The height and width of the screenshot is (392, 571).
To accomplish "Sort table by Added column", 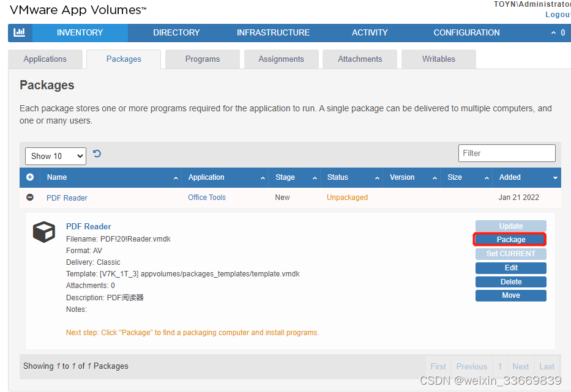I will pyautogui.click(x=527, y=177).
